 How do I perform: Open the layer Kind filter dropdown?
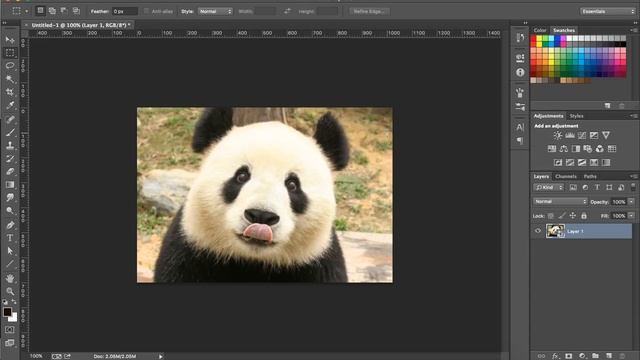(x=549, y=187)
